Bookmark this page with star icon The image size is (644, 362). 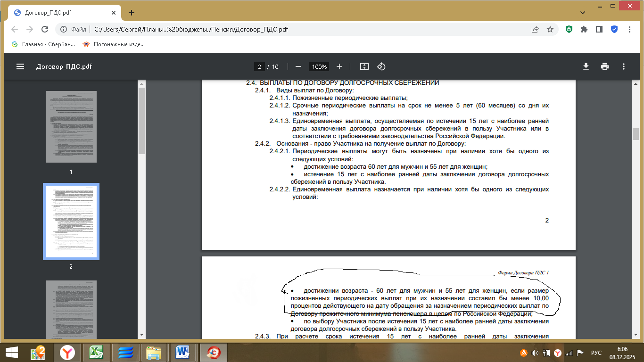point(550,29)
